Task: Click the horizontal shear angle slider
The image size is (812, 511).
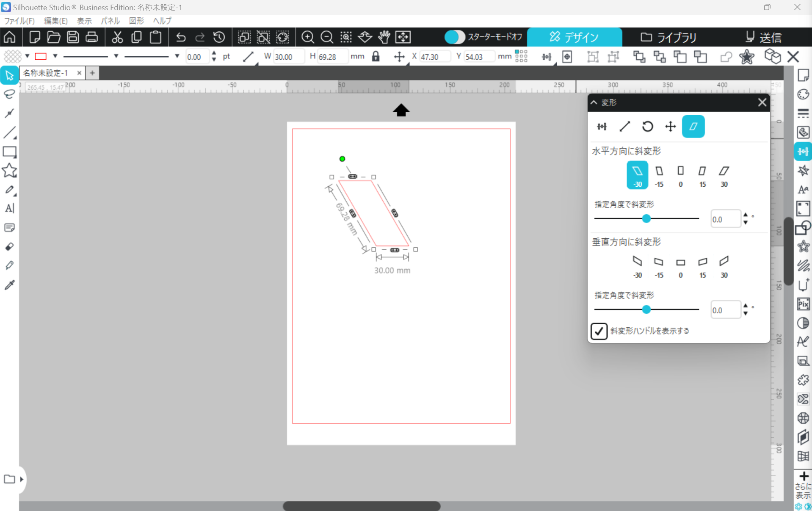Action: coord(646,218)
